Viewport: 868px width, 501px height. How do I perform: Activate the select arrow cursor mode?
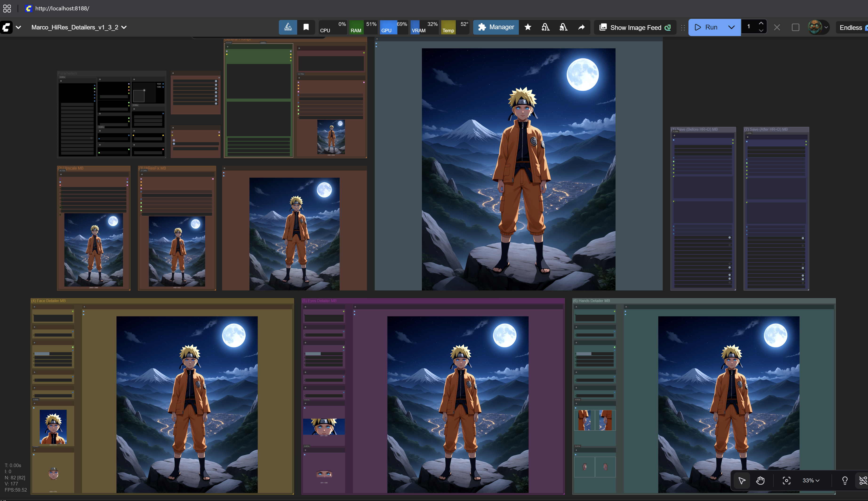742,480
